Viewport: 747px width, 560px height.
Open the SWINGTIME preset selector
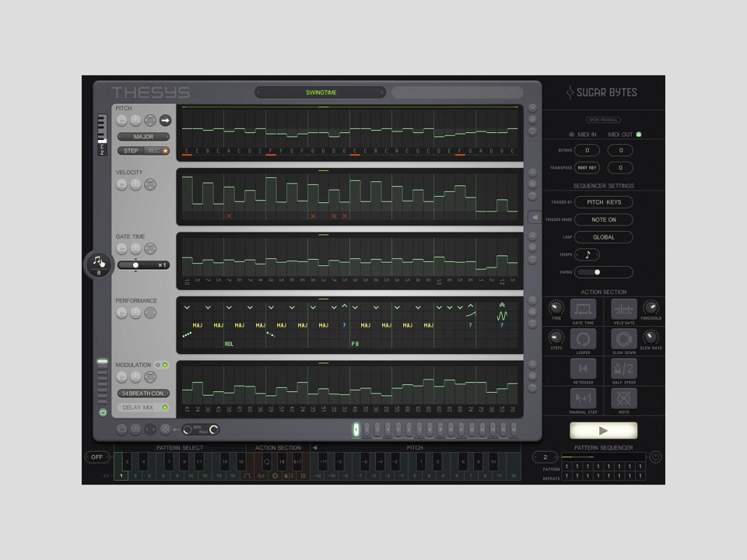(321, 93)
